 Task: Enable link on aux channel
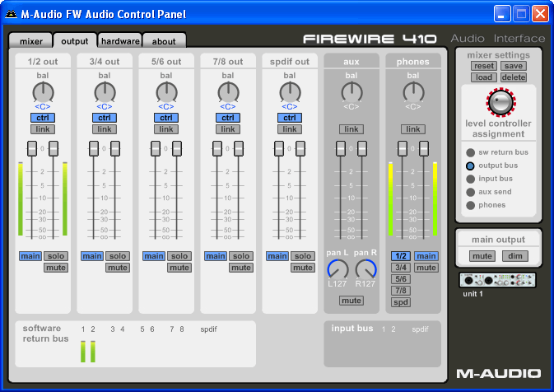tap(351, 129)
